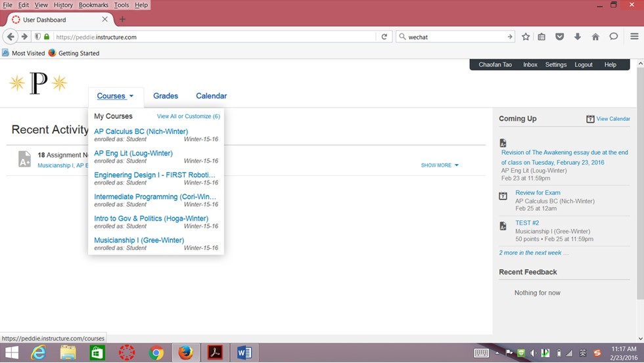644x363 pixels.
Task: Click the touch keyboard icon in system tray
Action: coord(481,352)
